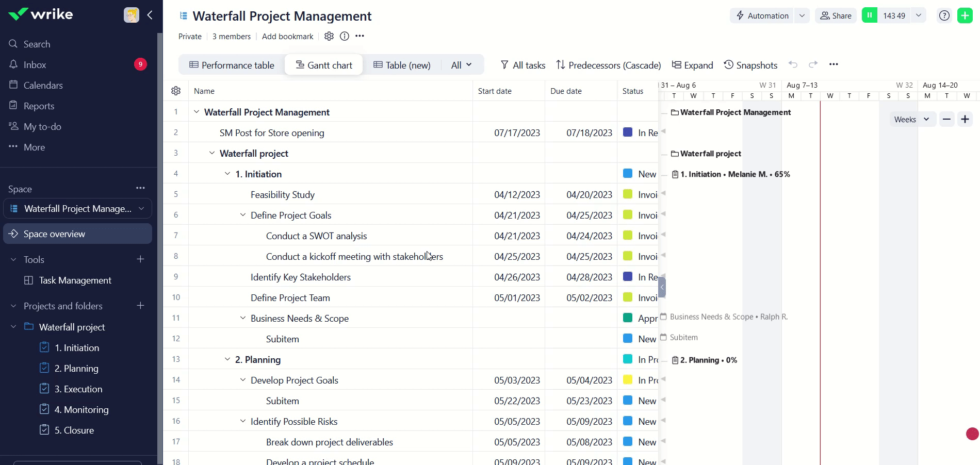Viewport: 980px width, 465px height.
Task: Pause the running green timer
Action: 870,15
